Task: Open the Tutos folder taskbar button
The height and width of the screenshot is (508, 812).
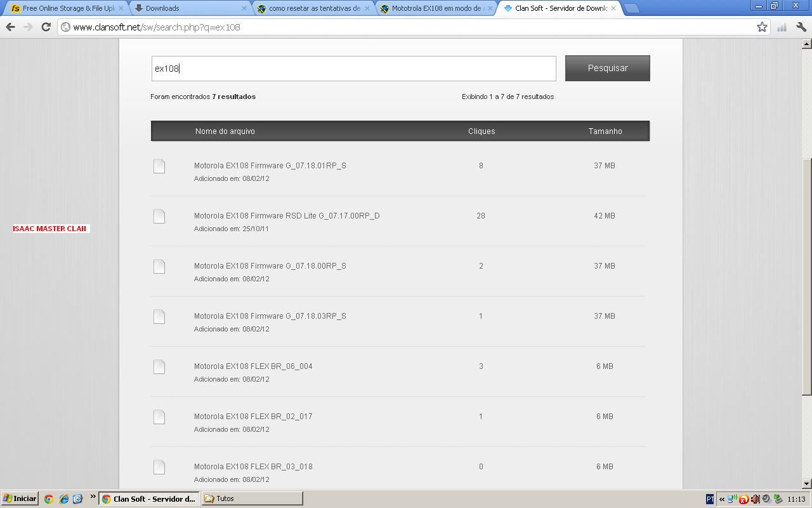Action: click(252, 498)
